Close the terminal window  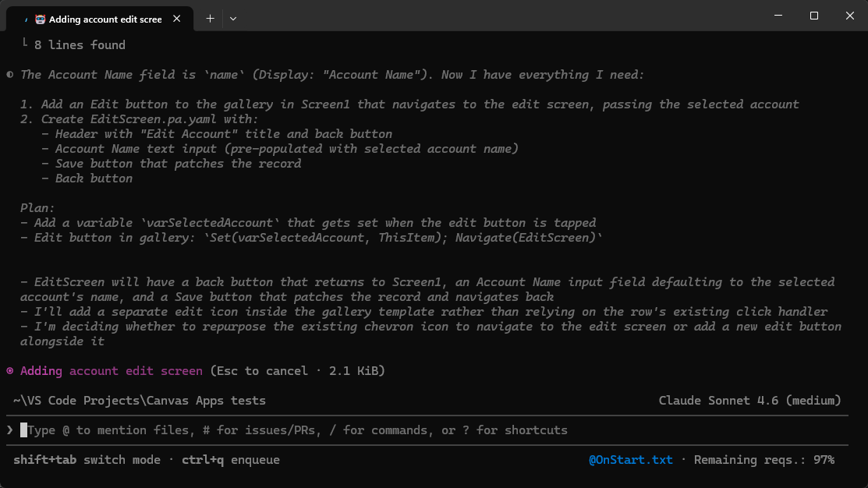[x=849, y=16]
